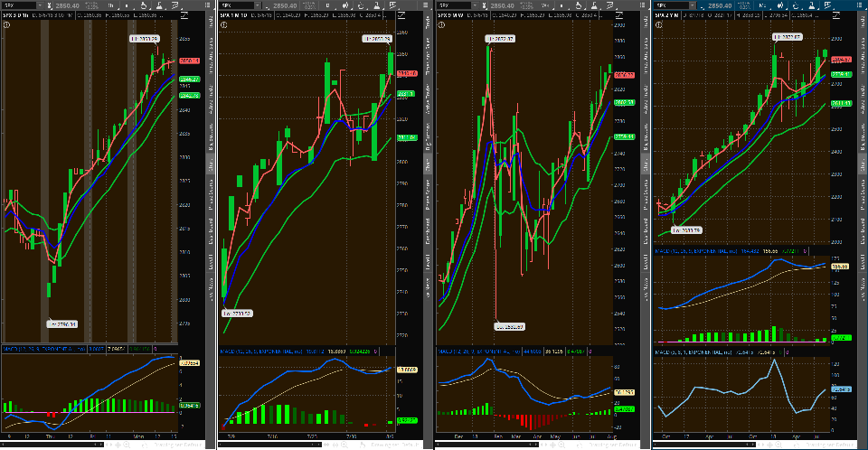Expand symbol dropdown arrow on SPX 2 Y M chart
868x450 pixels.
[x=693, y=5]
